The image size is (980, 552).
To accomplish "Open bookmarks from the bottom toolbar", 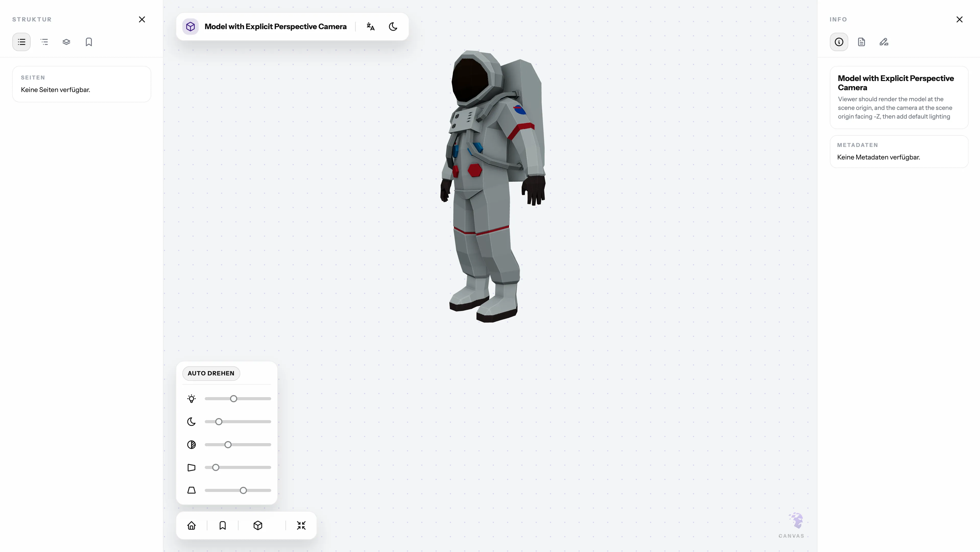I will (x=223, y=525).
